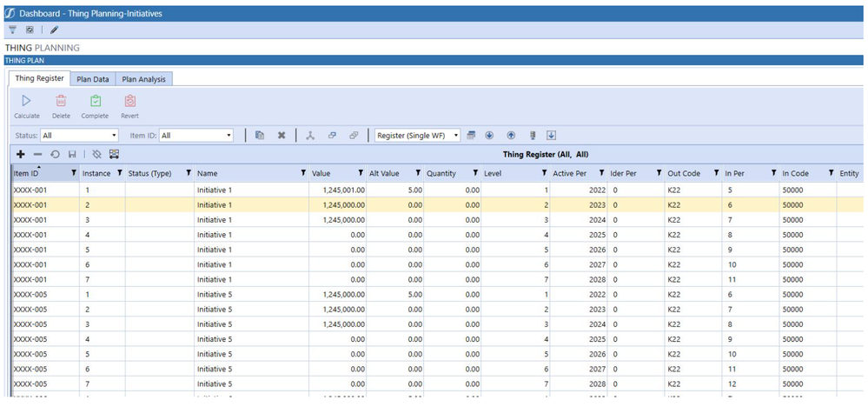The width and height of the screenshot is (868, 407).
Task: Select Level cell 5 in Initiative 5 row
Action: click(516, 354)
